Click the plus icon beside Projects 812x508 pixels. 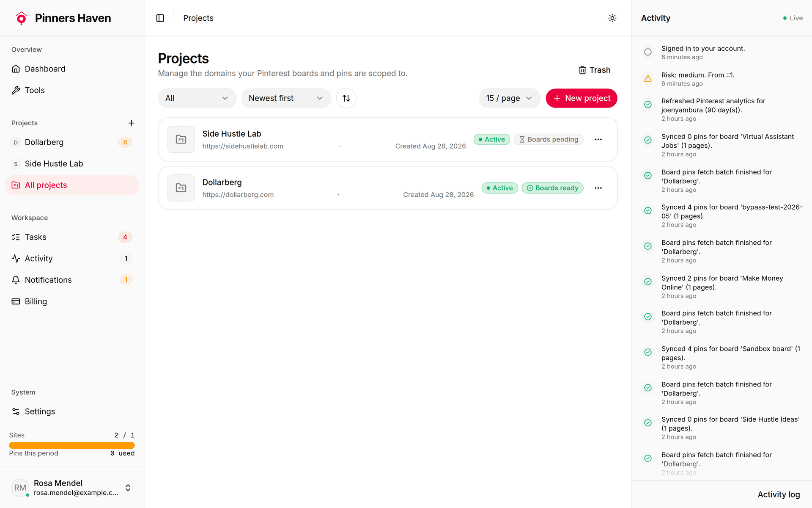click(131, 123)
